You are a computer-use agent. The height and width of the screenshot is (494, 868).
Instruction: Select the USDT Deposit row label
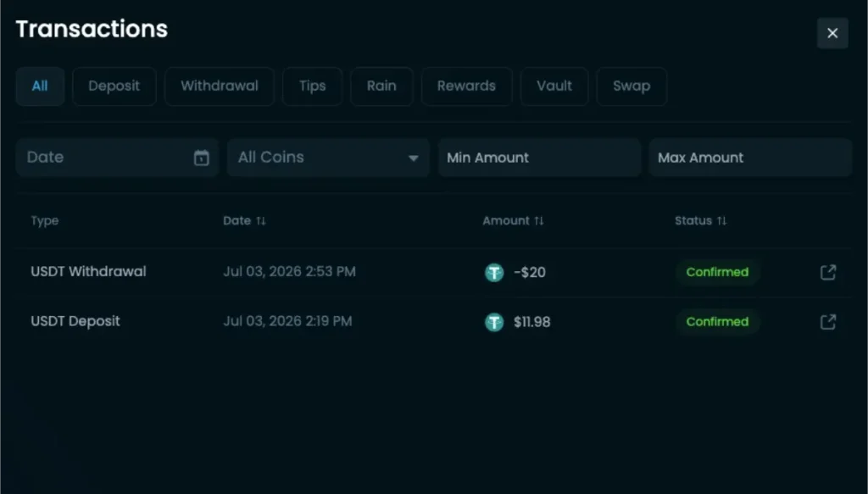pos(75,321)
